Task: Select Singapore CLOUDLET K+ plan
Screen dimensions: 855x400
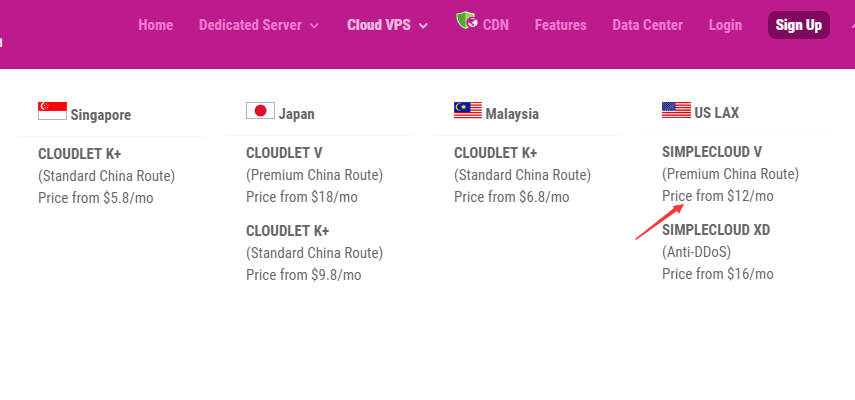Action: (x=80, y=154)
